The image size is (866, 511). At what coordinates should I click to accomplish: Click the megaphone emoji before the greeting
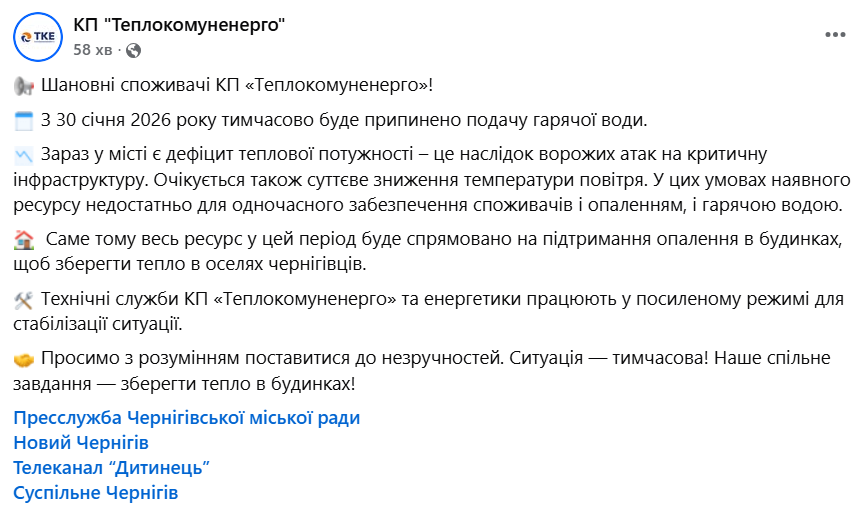(x=25, y=87)
